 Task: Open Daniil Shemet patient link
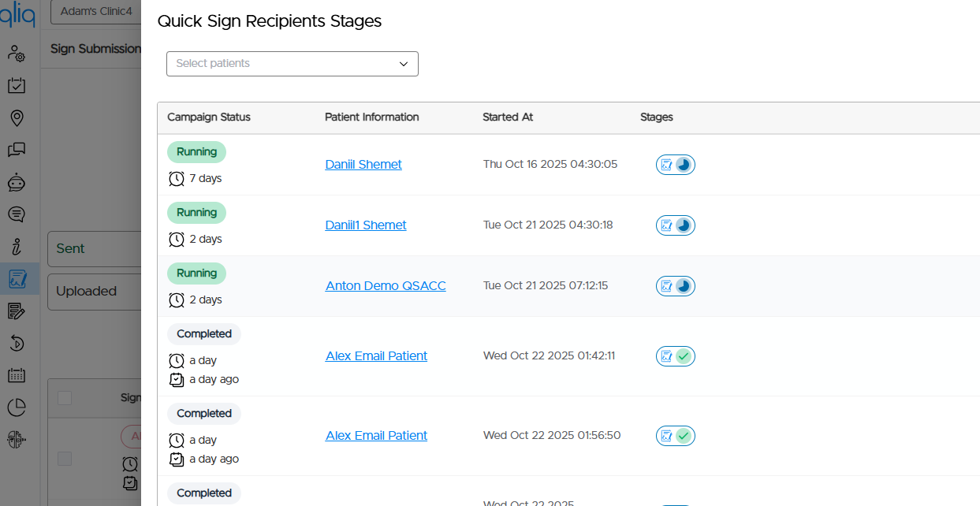[x=363, y=164]
